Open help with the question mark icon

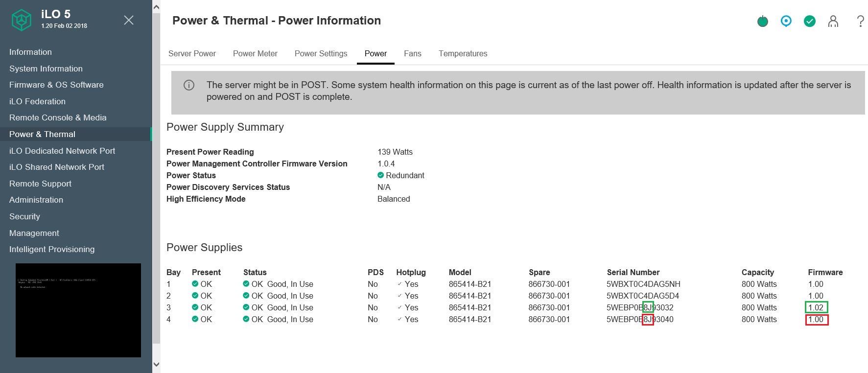[x=860, y=21]
